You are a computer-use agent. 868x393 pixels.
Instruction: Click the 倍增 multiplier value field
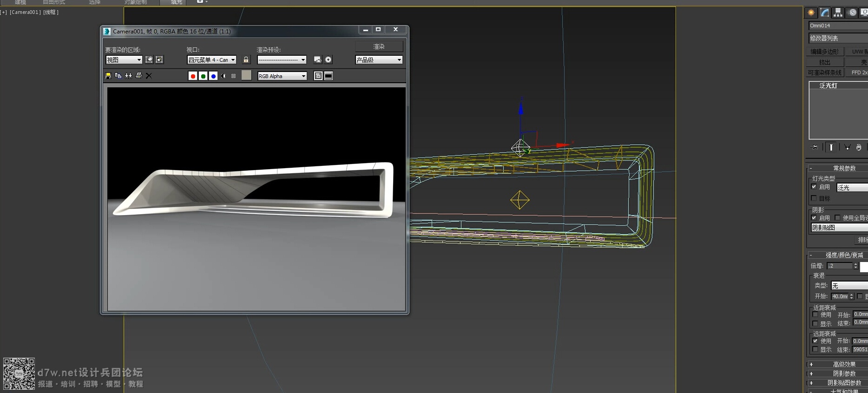click(x=840, y=266)
